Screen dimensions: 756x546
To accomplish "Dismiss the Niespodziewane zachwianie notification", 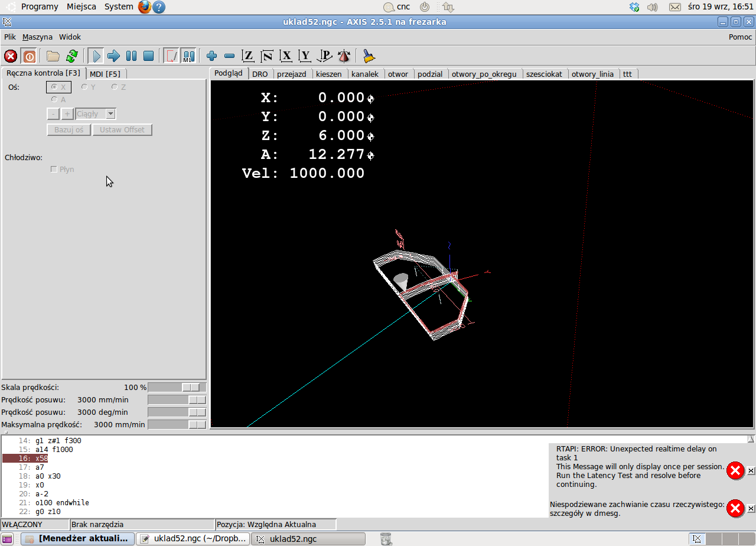I will pyautogui.click(x=751, y=508).
